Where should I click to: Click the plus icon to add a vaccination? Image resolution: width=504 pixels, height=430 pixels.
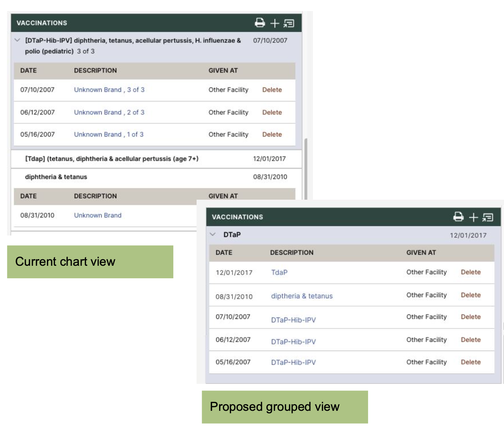(x=275, y=23)
